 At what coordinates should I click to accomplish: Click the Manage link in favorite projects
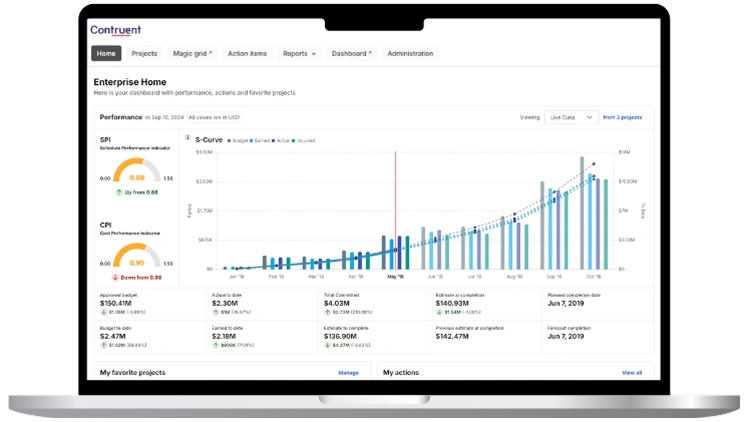coord(348,372)
